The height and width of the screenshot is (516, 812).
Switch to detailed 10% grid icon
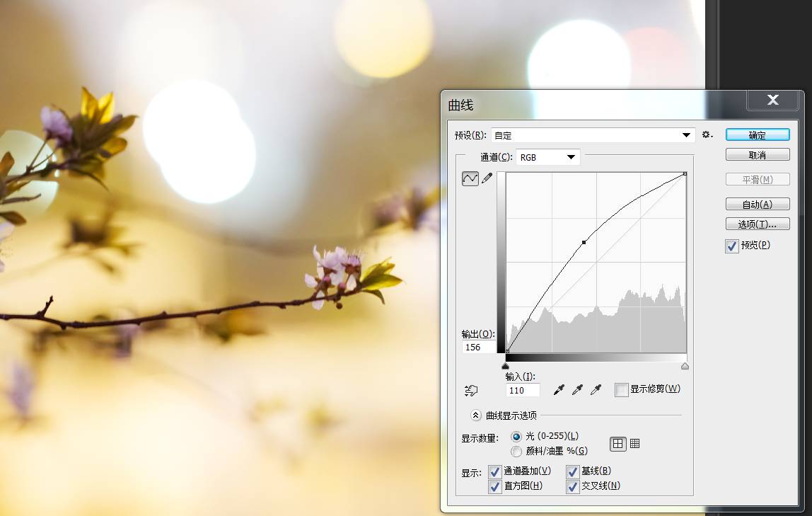[634, 444]
